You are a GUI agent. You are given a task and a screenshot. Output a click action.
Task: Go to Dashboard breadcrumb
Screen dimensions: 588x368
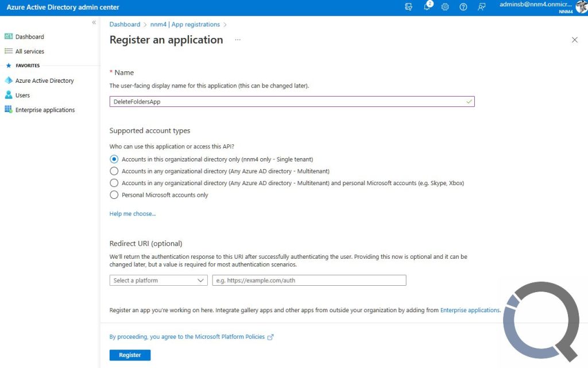(125, 24)
